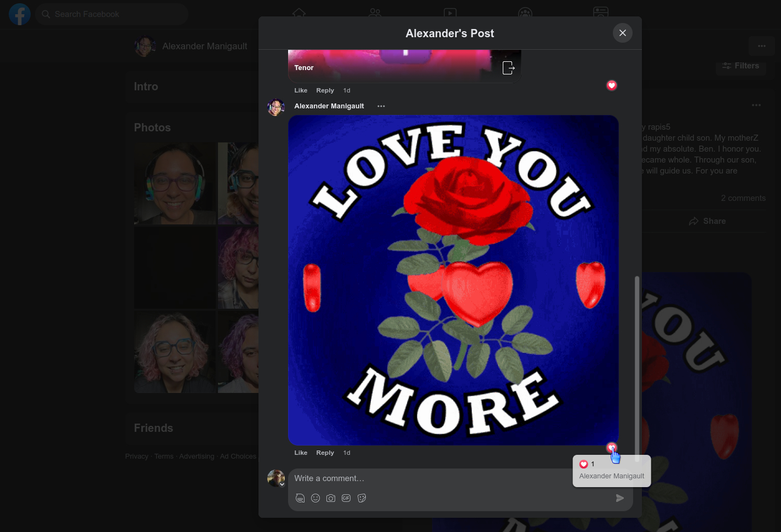Reply to the Love You More comment

click(x=325, y=453)
